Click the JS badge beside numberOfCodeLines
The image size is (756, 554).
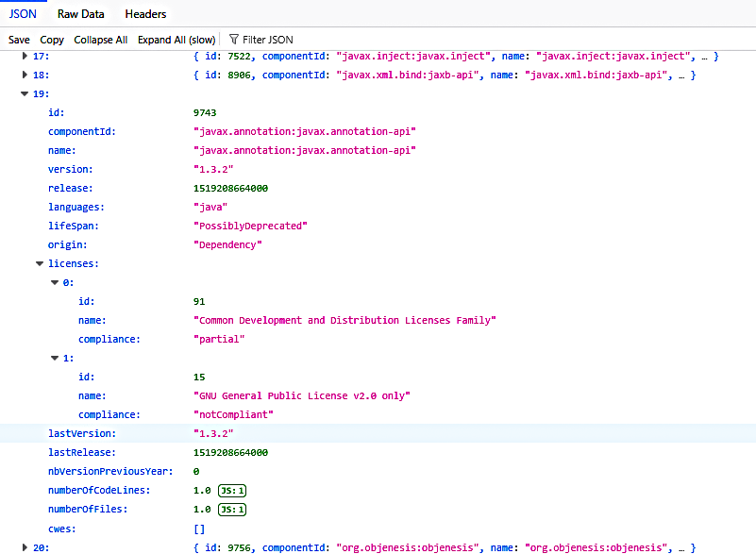[x=232, y=491]
